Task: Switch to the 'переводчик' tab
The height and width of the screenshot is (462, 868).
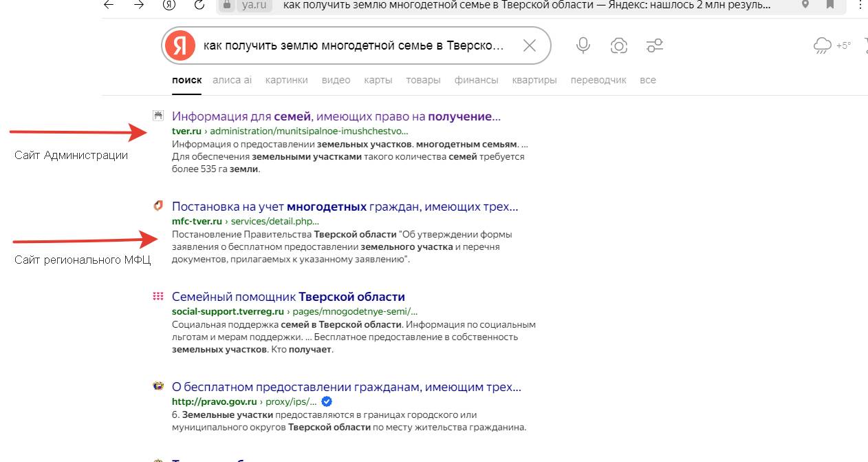Action: [x=598, y=80]
